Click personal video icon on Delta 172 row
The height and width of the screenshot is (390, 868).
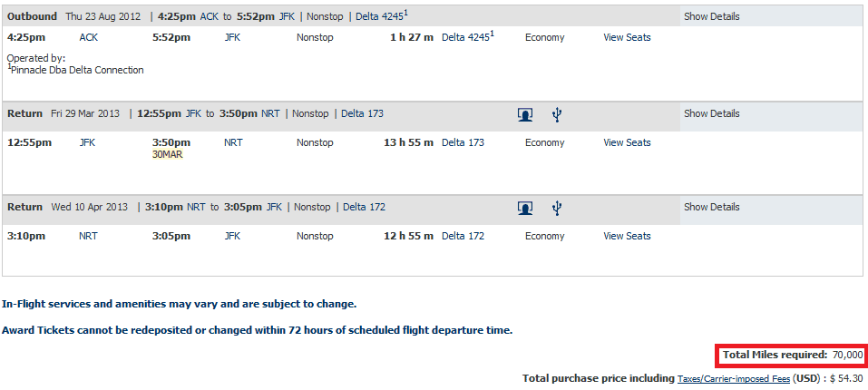(x=525, y=208)
